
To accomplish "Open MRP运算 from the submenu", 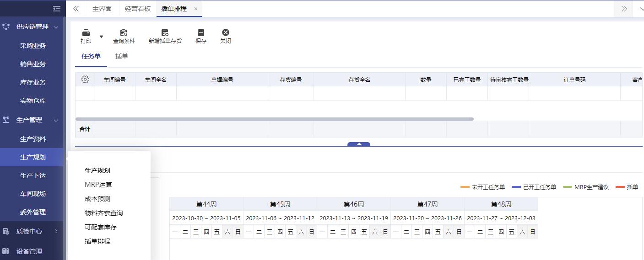I will tap(98, 185).
